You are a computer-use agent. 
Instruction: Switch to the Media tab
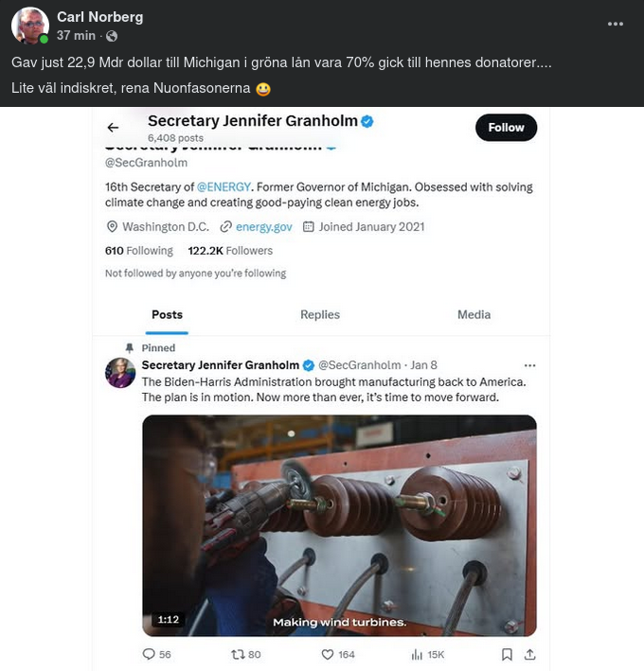(474, 315)
